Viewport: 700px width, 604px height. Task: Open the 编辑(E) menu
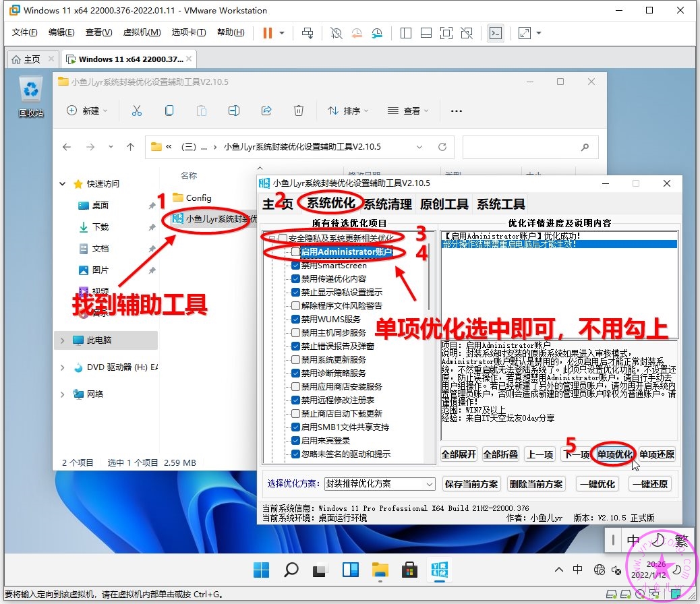[x=61, y=32]
